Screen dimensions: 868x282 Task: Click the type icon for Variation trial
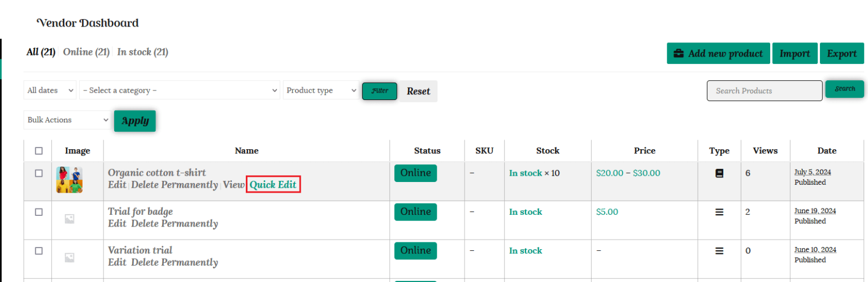point(719,251)
